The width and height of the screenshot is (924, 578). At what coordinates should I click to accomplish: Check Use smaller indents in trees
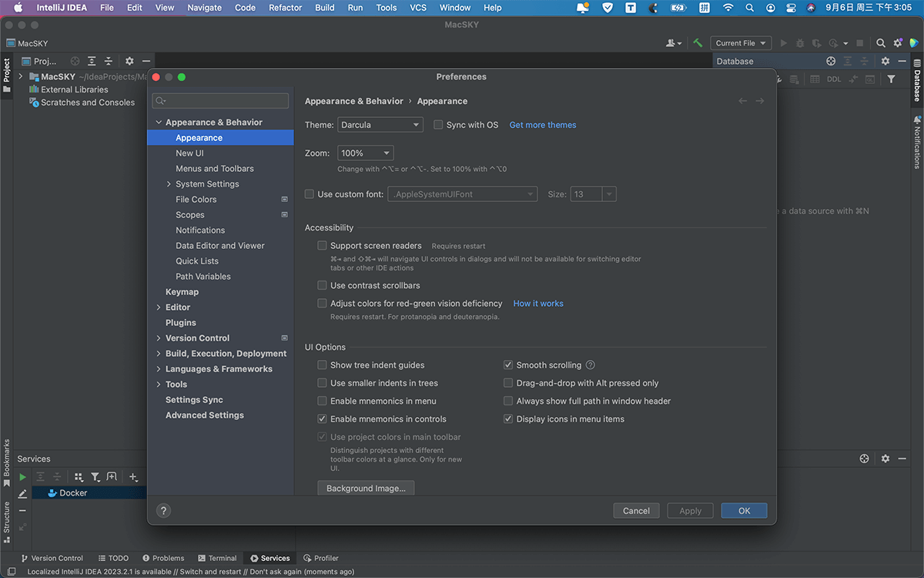[323, 383]
